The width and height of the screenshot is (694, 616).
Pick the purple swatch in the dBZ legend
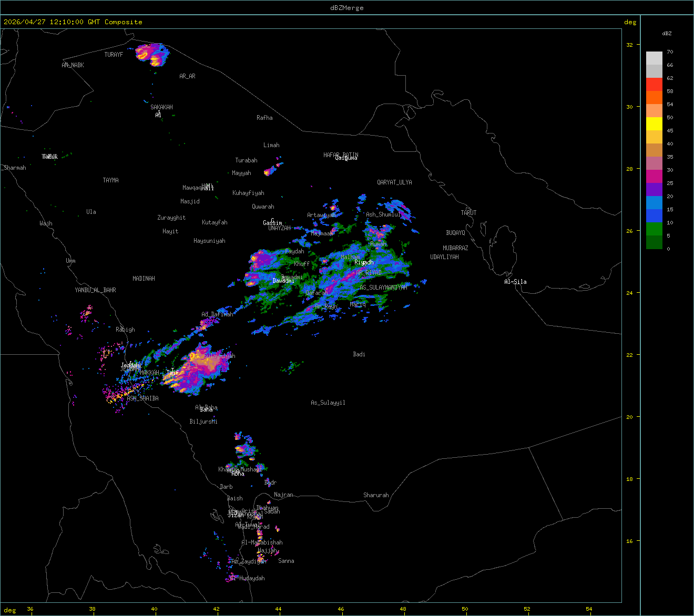pyautogui.click(x=654, y=189)
